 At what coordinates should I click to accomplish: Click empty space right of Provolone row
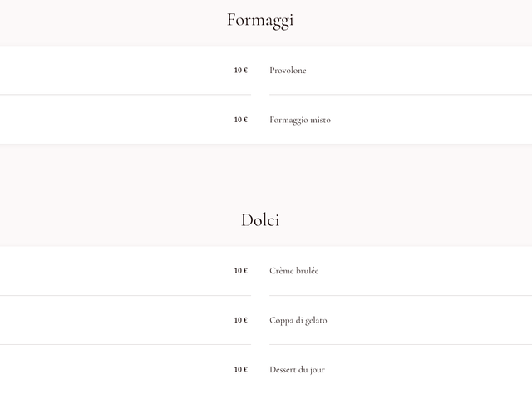click(432, 71)
